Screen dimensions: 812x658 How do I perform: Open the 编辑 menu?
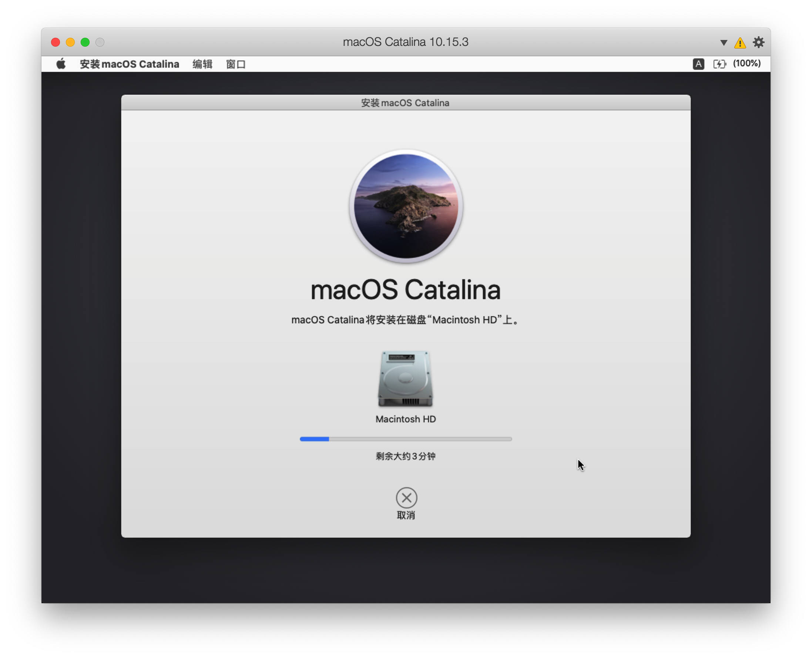pyautogui.click(x=202, y=64)
